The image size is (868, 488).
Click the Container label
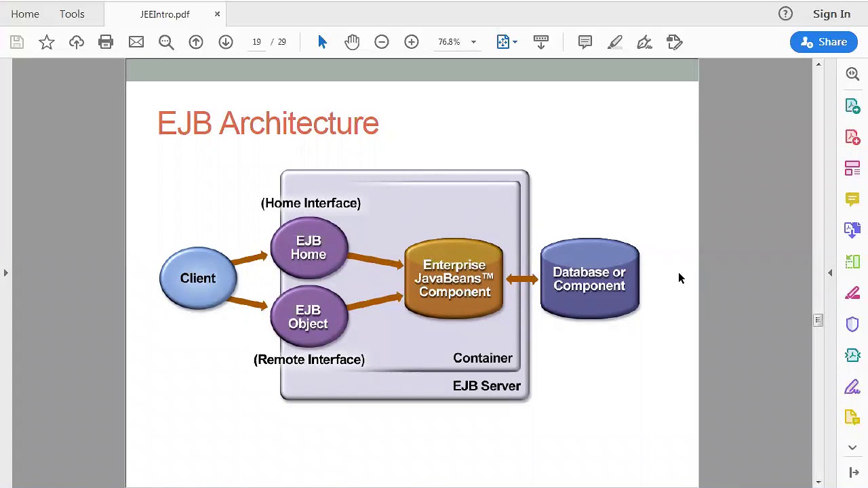[x=483, y=358]
